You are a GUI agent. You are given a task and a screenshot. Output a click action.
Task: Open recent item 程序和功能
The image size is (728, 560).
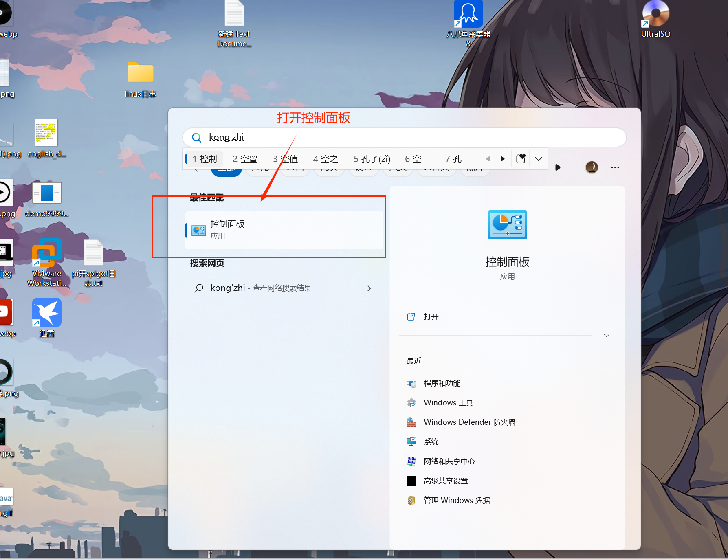[x=442, y=383]
